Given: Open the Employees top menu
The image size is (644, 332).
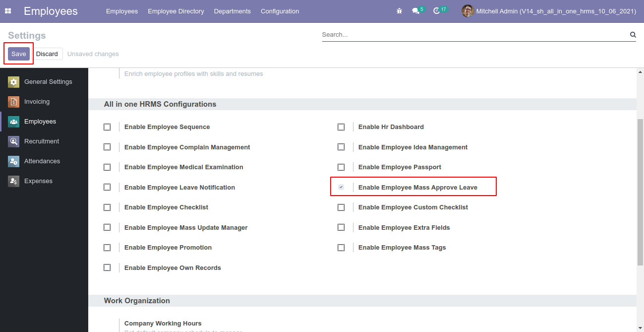Looking at the screenshot, I should pos(122,11).
